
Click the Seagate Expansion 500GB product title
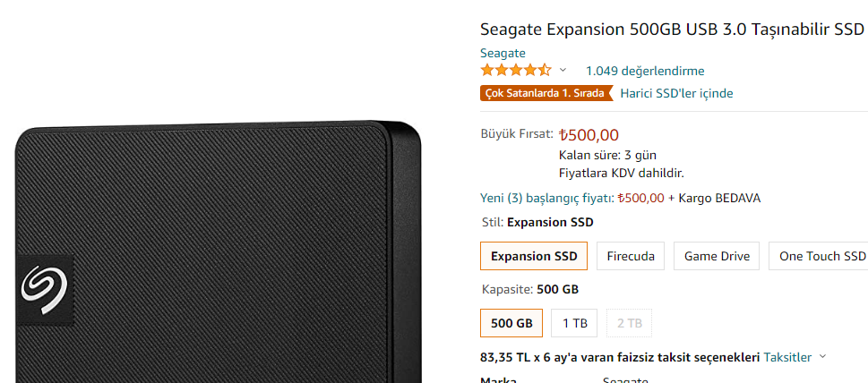tap(672, 30)
